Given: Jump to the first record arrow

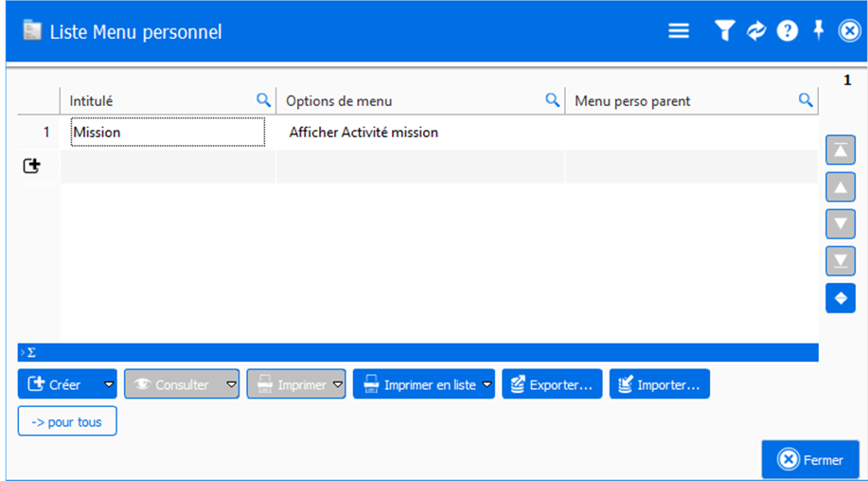Looking at the screenshot, I should (x=841, y=150).
